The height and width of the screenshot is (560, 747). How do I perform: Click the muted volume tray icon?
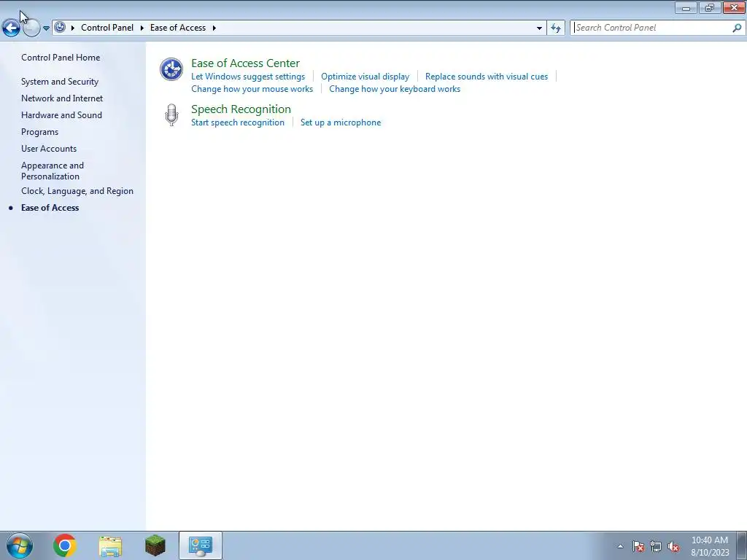click(673, 546)
